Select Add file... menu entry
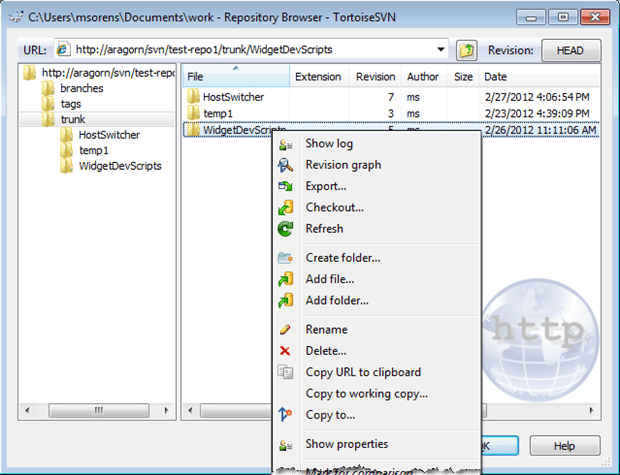The height and width of the screenshot is (475, 620). (330, 280)
